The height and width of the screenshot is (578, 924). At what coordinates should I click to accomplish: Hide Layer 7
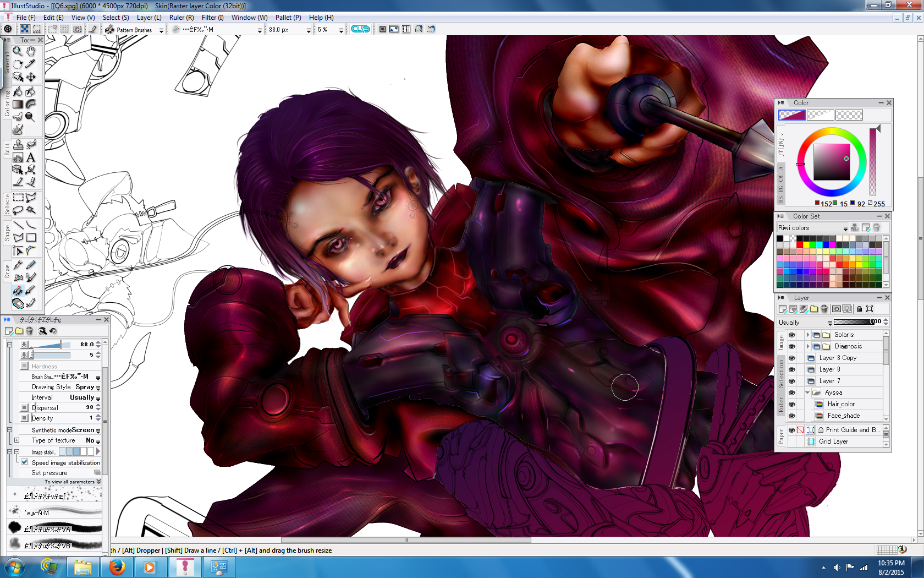(792, 381)
